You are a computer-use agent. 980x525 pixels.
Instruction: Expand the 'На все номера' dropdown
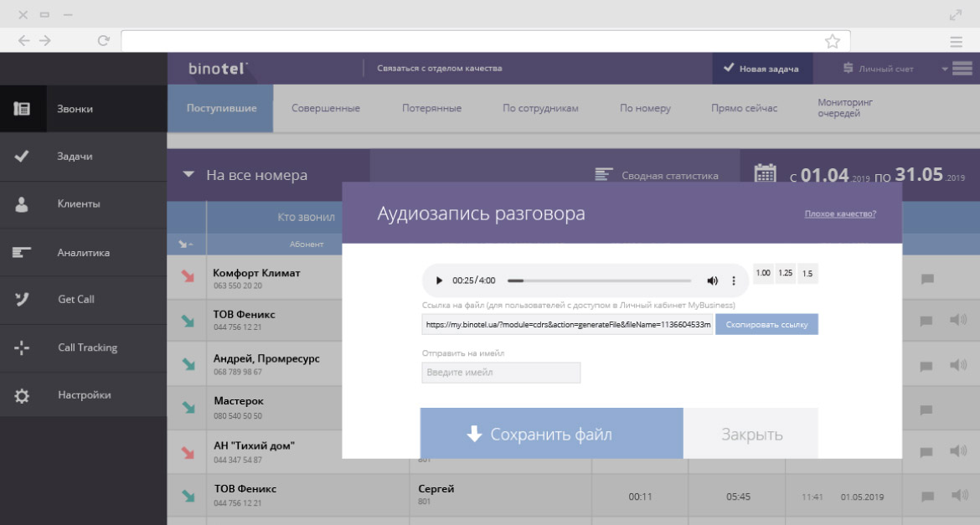[x=188, y=175]
